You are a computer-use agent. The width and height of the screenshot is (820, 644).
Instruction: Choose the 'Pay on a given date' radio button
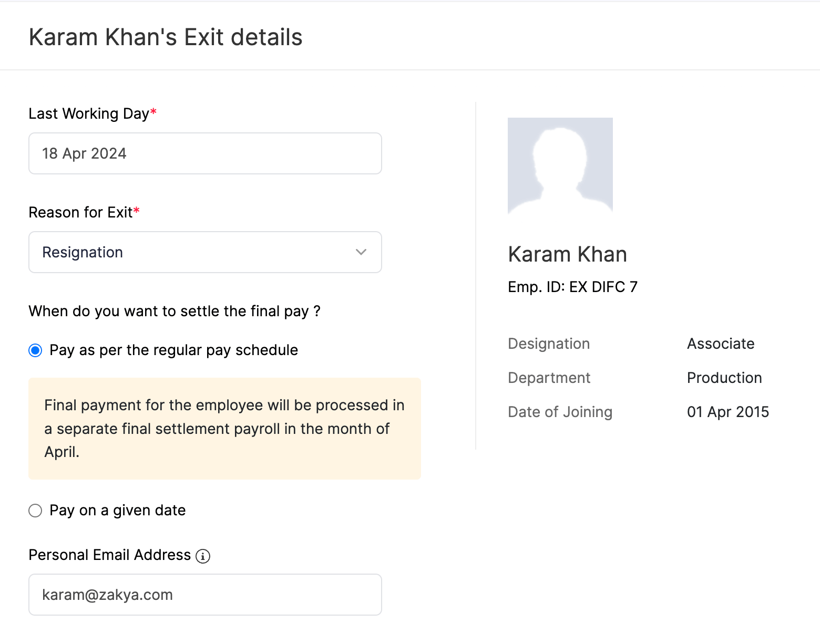point(35,511)
